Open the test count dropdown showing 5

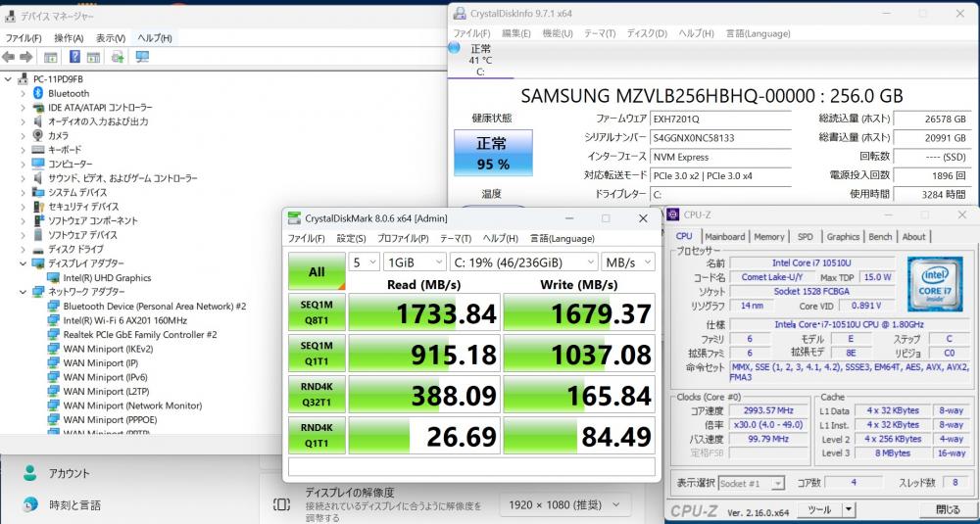tap(364, 262)
